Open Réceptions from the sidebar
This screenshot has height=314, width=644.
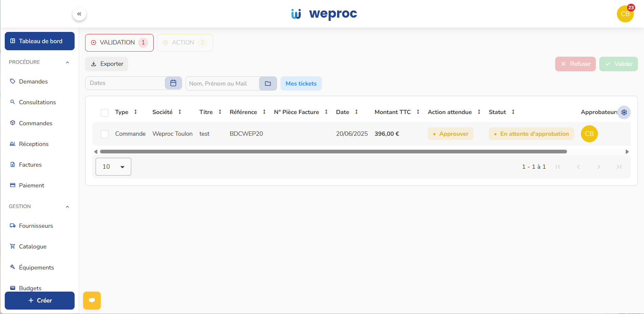click(x=13, y=144)
